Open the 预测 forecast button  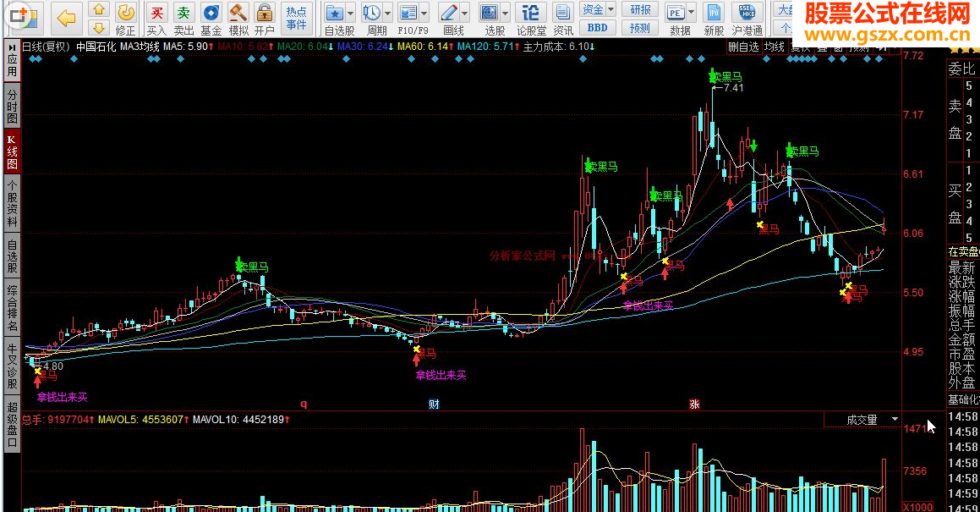pyautogui.click(x=640, y=28)
